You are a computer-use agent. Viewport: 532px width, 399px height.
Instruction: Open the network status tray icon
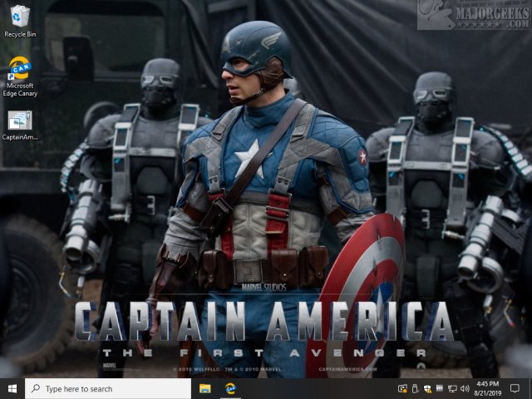coord(452,389)
